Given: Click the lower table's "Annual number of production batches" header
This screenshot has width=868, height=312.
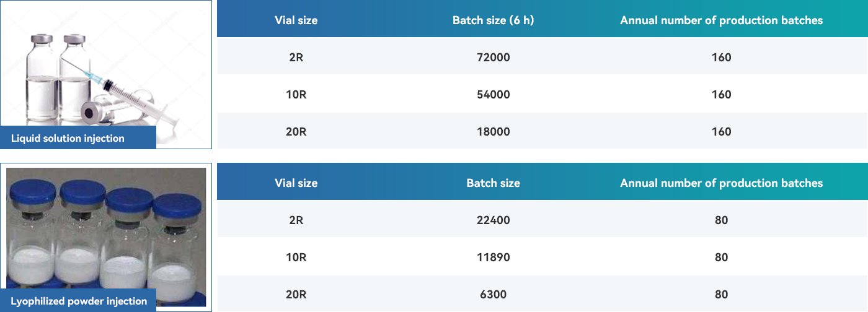Looking at the screenshot, I should [x=721, y=183].
